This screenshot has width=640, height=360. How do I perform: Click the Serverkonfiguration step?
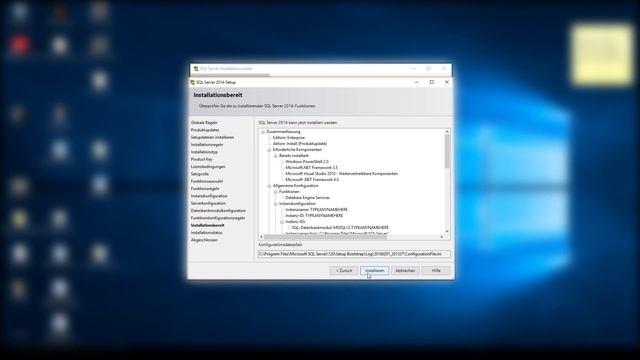[x=208, y=203]
